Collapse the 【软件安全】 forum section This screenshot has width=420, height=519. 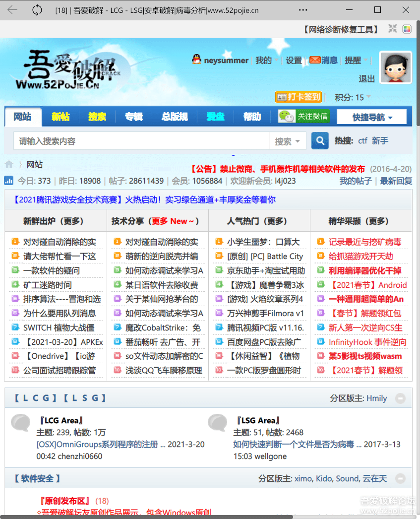pos(401,478)
